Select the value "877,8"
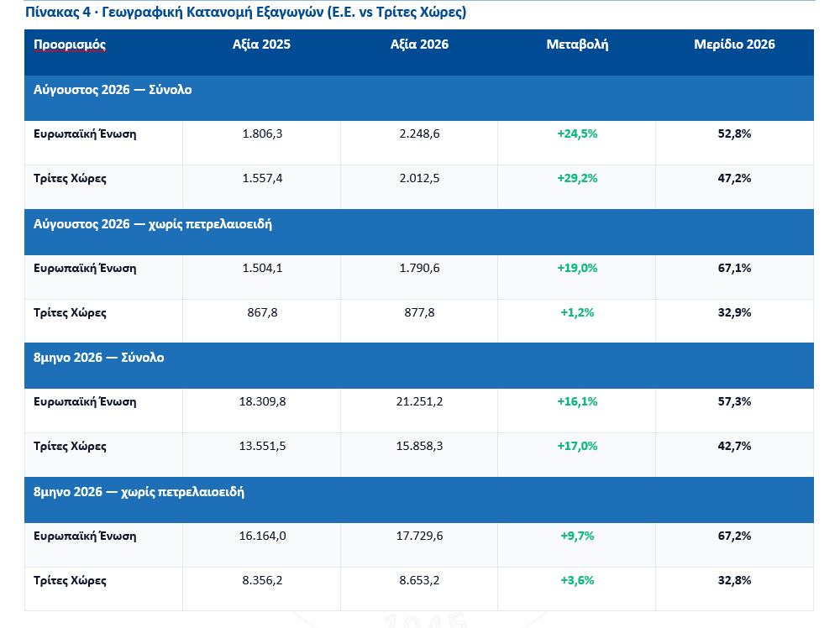This screenshot has height=628, width=840. pos(419,312)
